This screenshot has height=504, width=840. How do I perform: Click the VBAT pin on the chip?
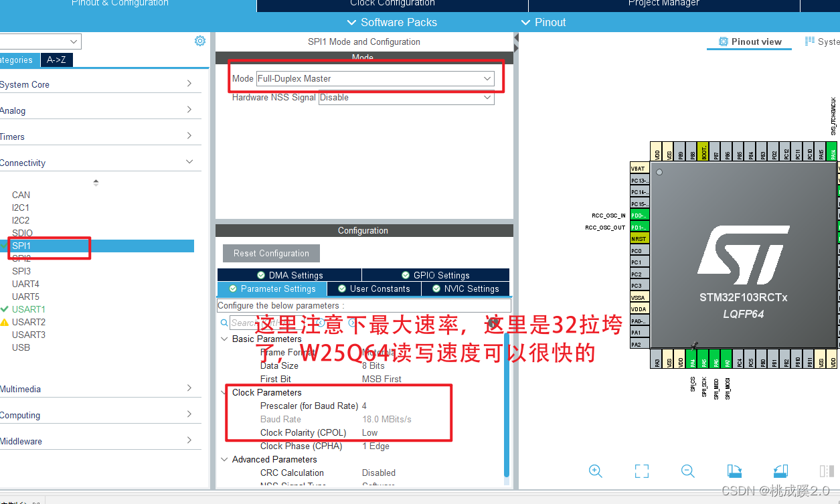click(x=639, y=169)
